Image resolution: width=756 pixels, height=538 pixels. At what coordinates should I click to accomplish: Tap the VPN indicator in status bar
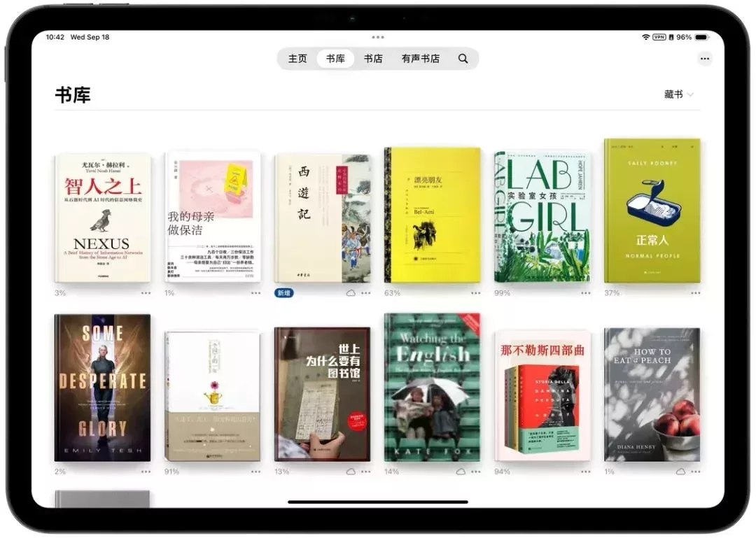[x=659, y=37]
